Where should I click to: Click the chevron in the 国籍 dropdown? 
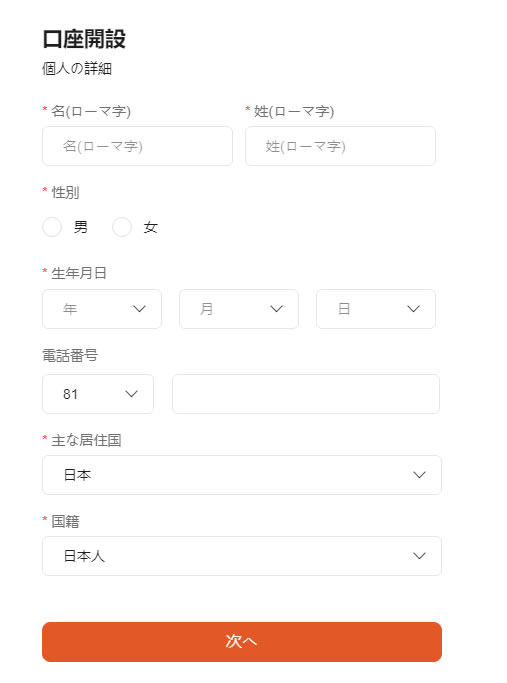click(419, 556)
